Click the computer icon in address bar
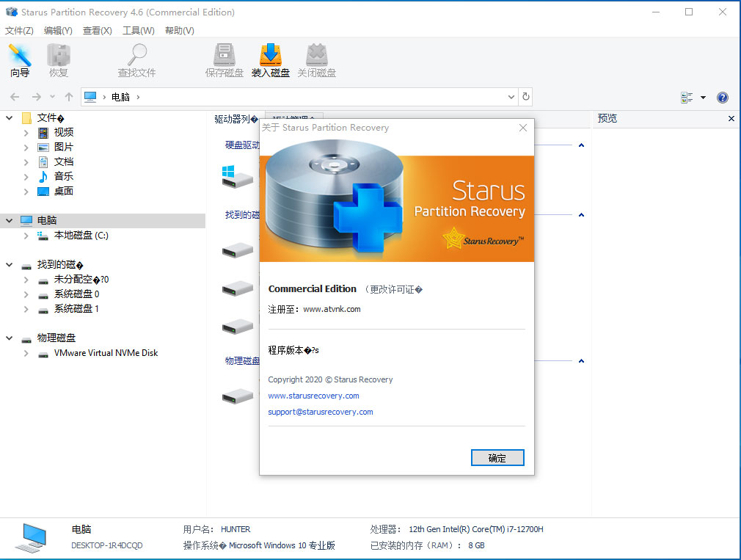The width and height of the screenshot is (741, 560). (x=90, y=97)
